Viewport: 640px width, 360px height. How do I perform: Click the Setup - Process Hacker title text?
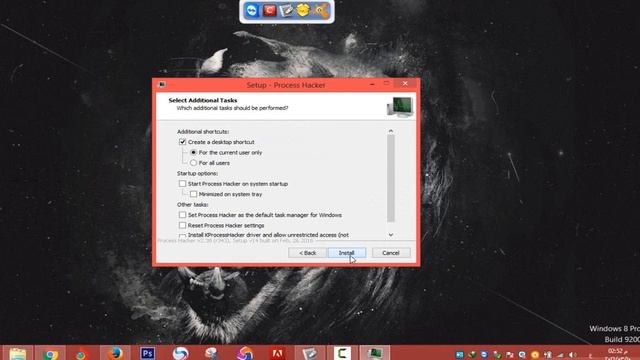click(x=286, y=85)
